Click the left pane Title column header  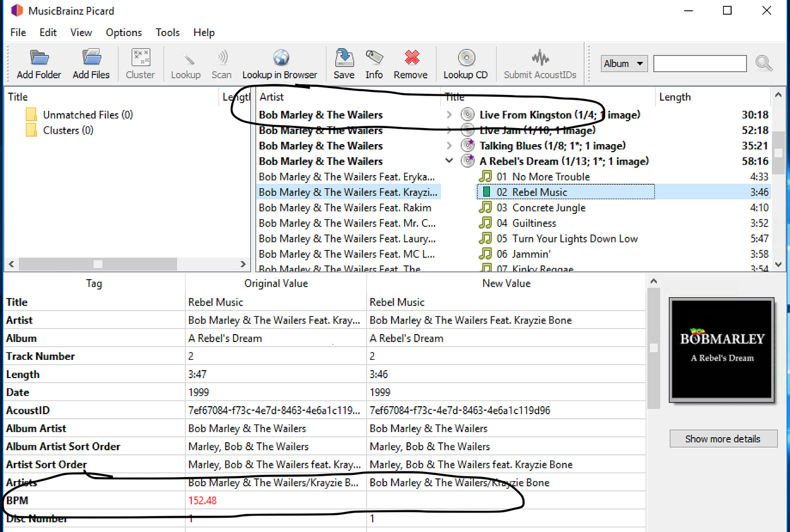pos(112,97)
